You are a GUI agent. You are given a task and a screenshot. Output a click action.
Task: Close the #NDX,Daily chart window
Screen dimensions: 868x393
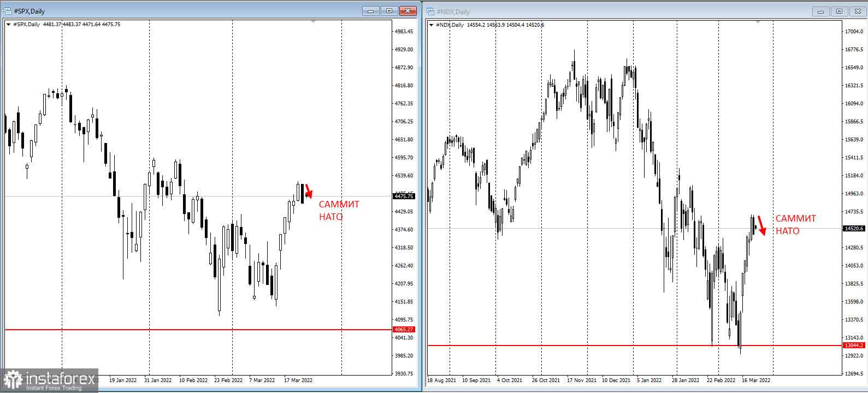(x=858, y=11)
